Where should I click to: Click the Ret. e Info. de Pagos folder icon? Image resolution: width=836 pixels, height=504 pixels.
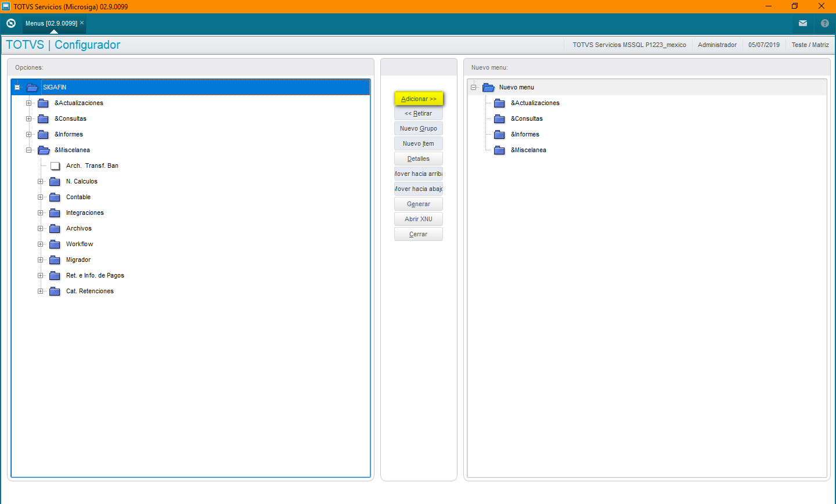tap(55, 275)
